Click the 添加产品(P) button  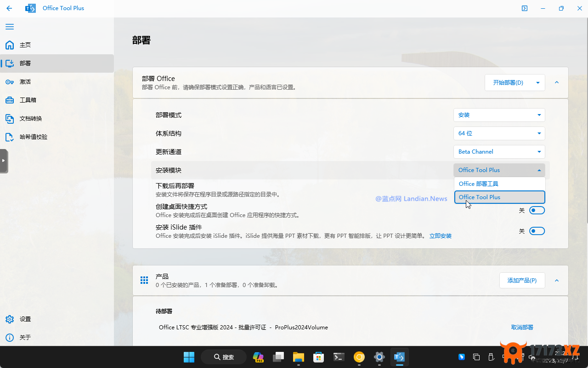522,281
